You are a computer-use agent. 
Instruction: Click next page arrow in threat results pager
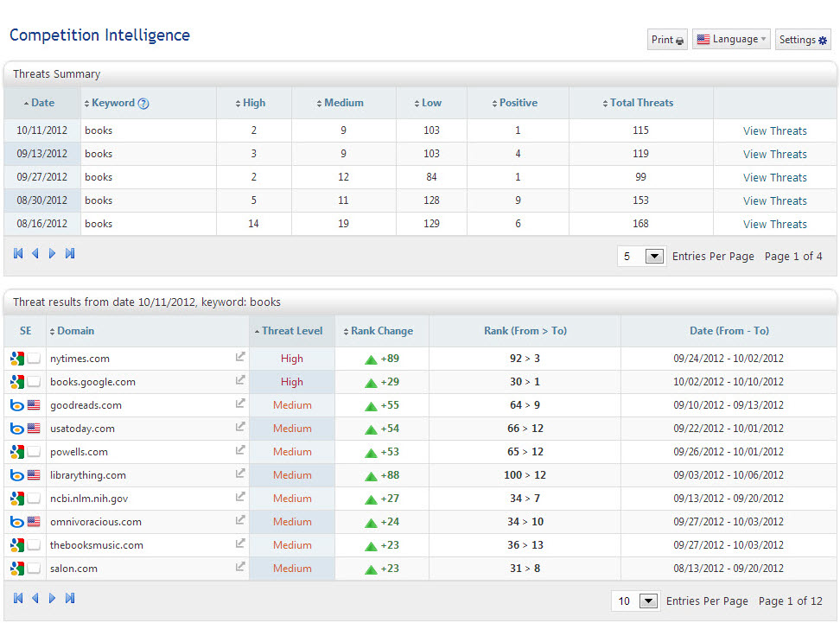coord(53,598)
